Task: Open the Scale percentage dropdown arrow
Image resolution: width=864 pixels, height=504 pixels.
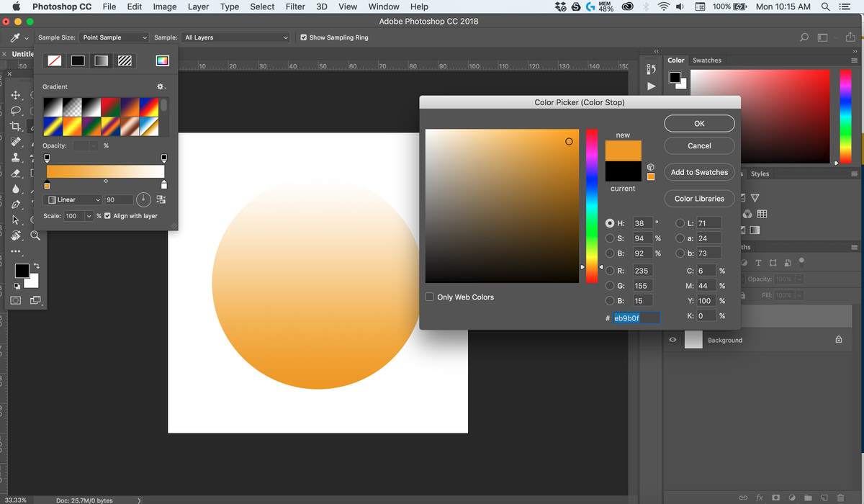Action: [89, 216]
